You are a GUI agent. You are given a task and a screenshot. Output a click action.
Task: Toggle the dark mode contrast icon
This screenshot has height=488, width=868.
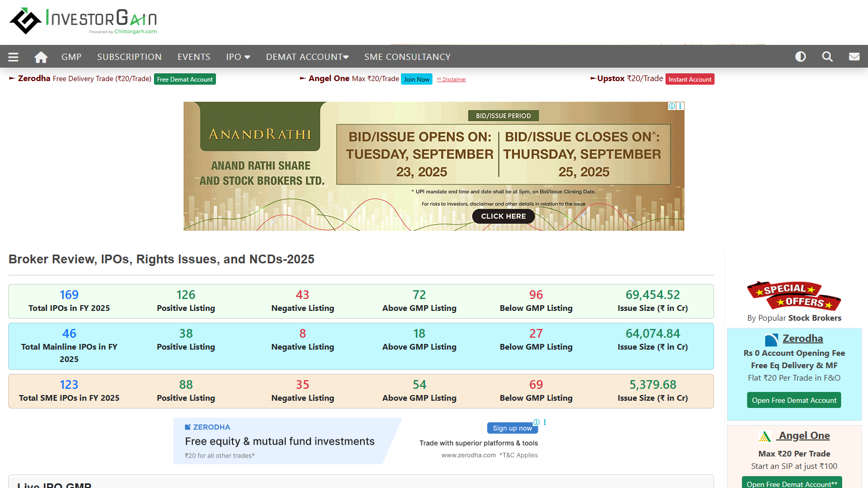[x=800, y=57]
